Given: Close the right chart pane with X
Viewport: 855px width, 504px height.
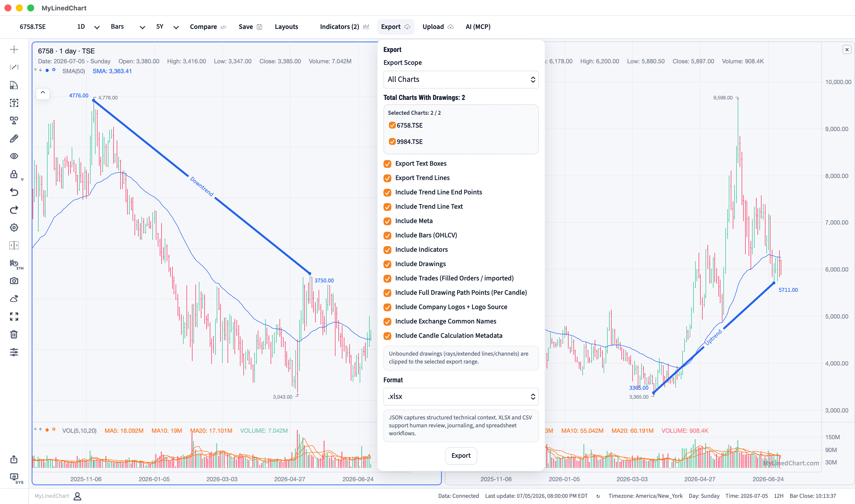Looking at the screenshot, I should (847, 50).
